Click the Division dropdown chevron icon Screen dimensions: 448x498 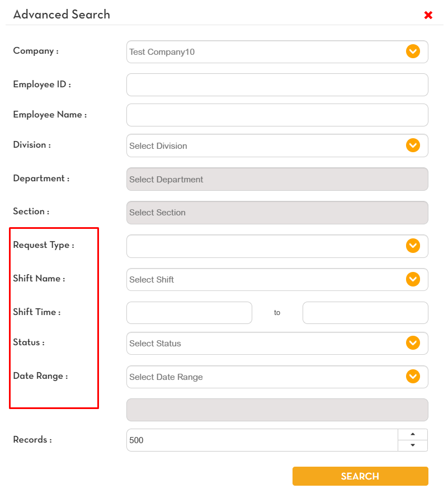413,145
